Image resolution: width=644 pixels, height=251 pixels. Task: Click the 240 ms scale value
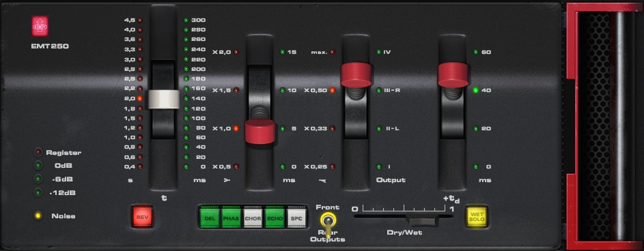(198, 49)
